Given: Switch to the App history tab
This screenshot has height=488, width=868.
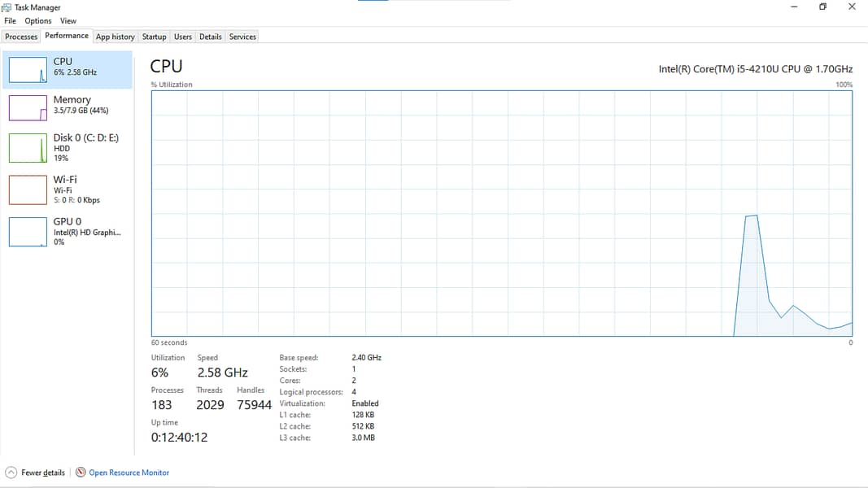Looking at the screenshot, I should tap(115, 37).
